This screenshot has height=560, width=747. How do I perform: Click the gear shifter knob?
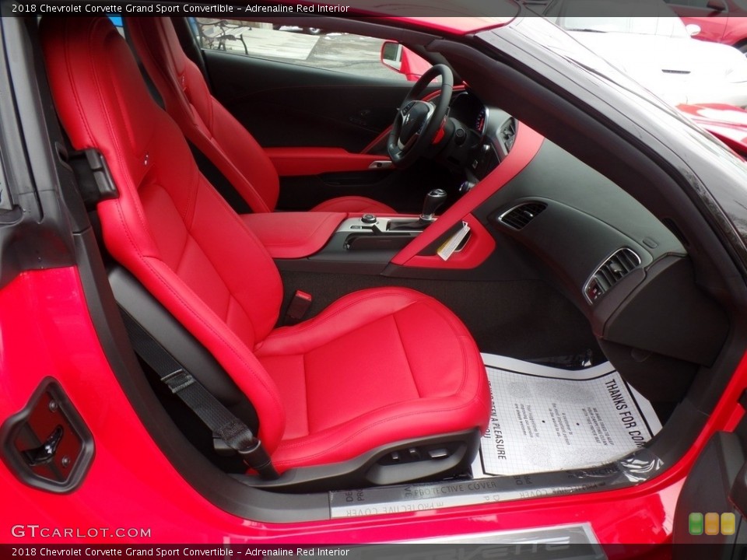(434, 201)
